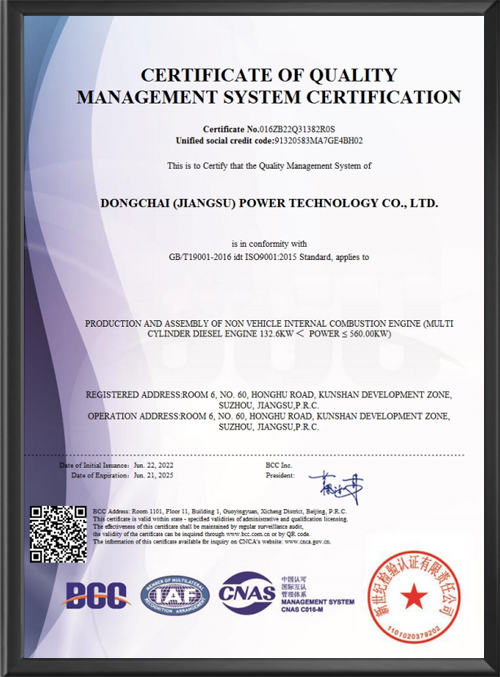
Task: Click the certificate title heading
Action: tap(269, 86)
